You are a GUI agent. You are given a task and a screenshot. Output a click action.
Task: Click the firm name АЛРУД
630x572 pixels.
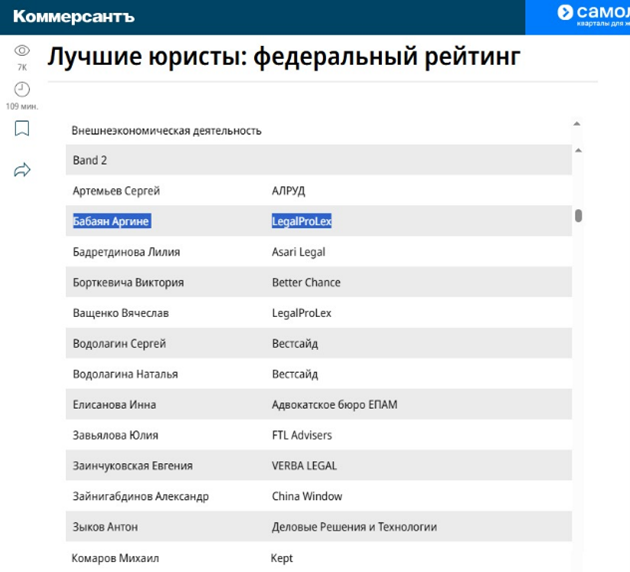(288, 191)
